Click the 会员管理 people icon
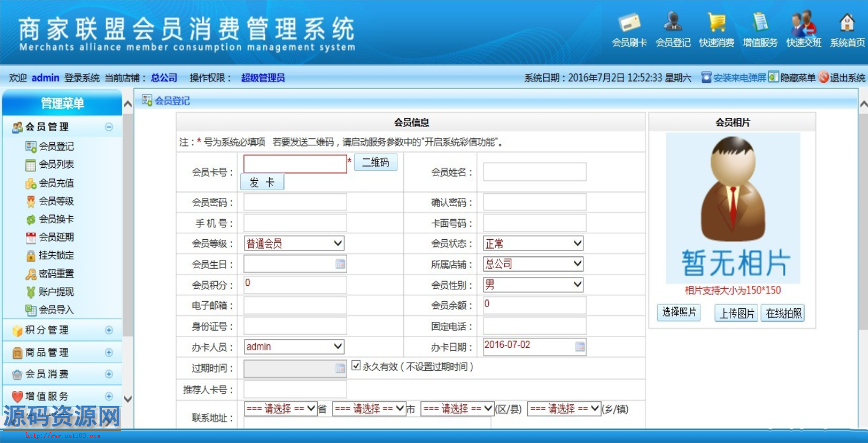Screen dimensions: 868x443 click(x=17, y=126)
